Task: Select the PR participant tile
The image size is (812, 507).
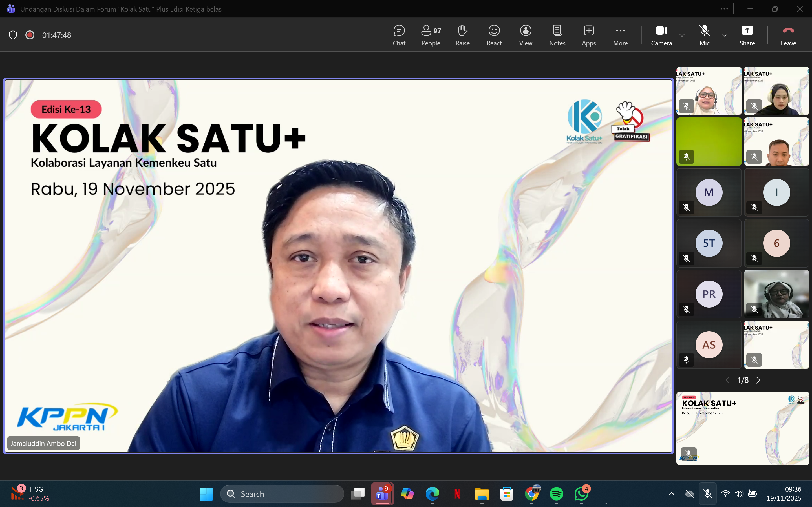Action: click(x=709, y=294)
